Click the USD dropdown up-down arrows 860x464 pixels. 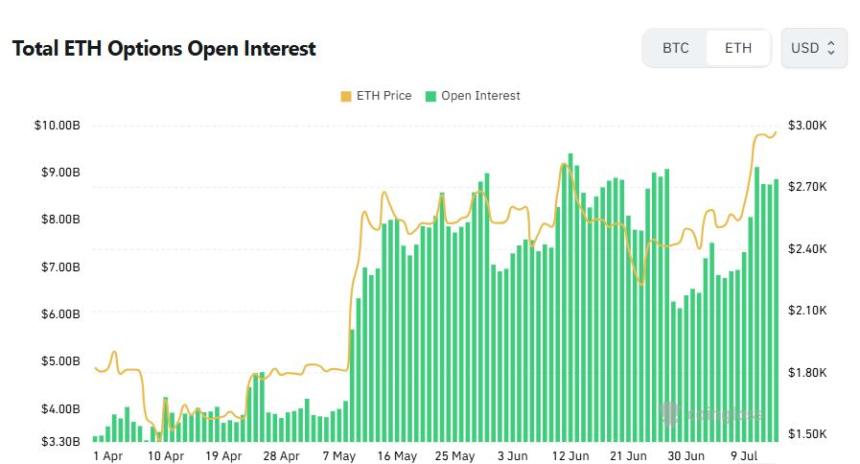(831, 48)
